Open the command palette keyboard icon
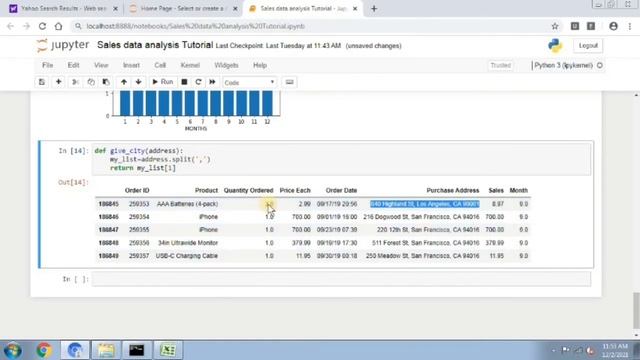 [289, 82]
